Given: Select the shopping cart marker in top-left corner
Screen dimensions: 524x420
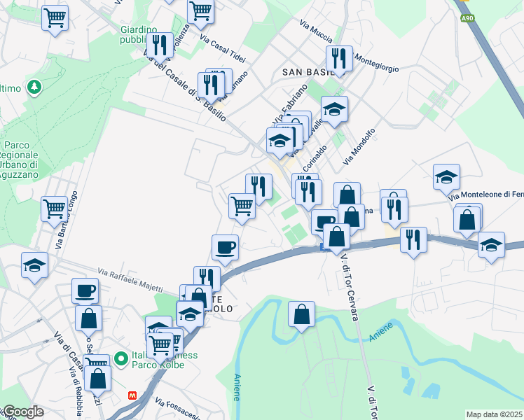Looking at the screenshot, I should click(x=55, y=19).
